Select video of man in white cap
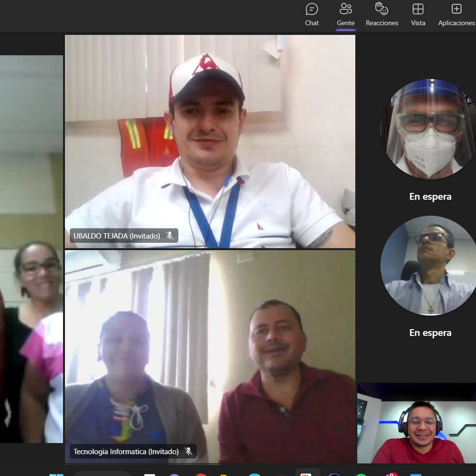Viewport: 476px width, 476px height. pos(210,141)
